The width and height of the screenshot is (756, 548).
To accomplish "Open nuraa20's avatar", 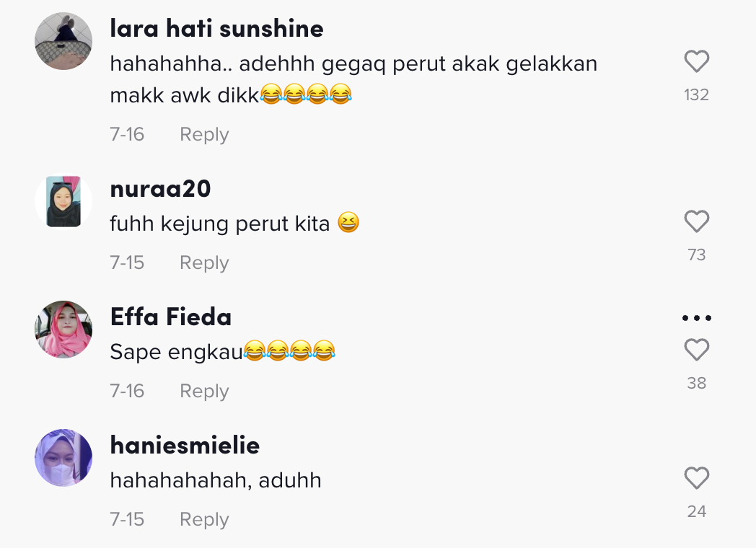I will (x=63, y=201).
